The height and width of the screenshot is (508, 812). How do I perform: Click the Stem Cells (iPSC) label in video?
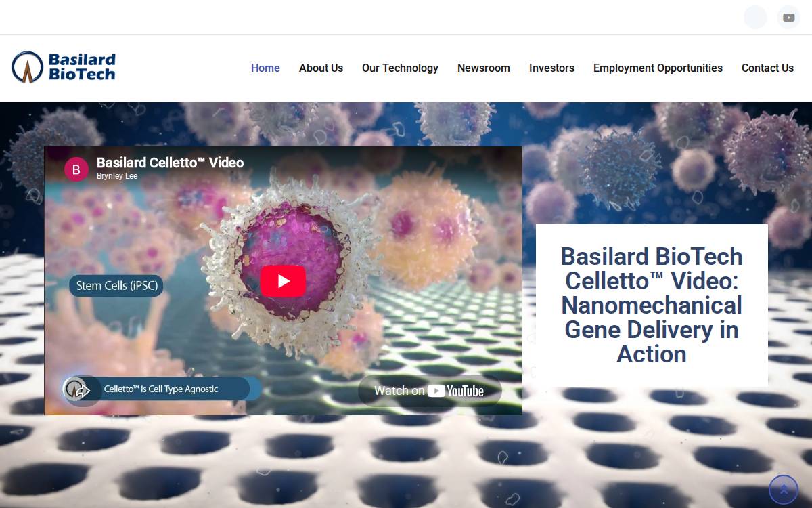tap(116, 286)
